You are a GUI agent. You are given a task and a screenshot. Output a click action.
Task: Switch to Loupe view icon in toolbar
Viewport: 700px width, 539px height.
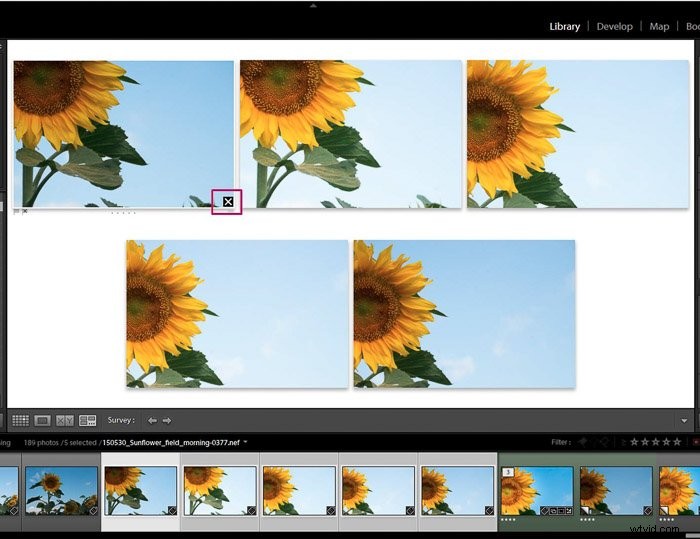(x=42, y=420)
